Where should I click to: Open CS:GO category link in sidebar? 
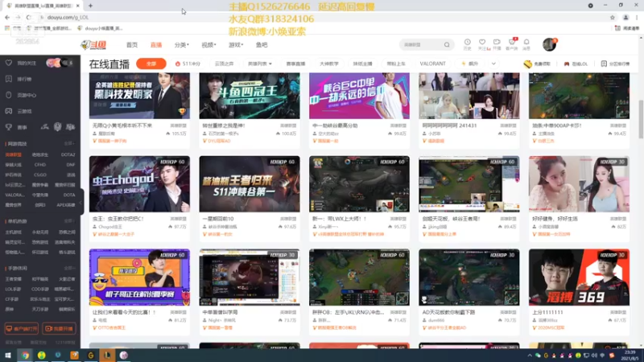pos(39,175)
